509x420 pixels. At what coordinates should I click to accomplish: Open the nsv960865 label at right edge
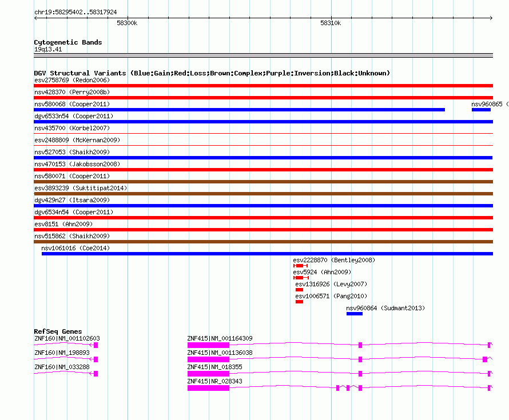click(490, 104)
